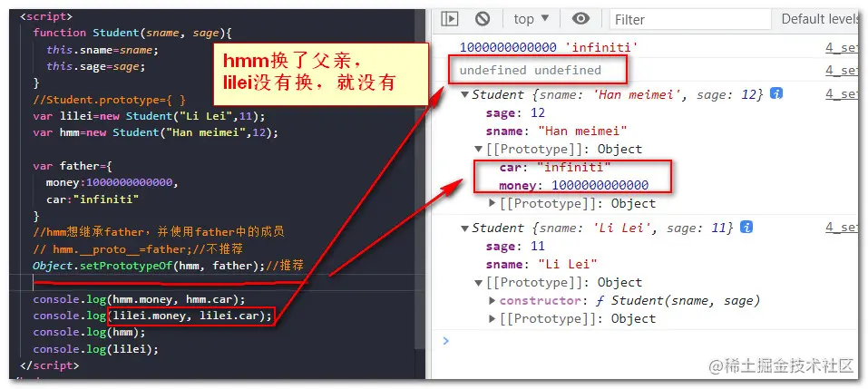Open source link for Li Lei object
The width and height of the screenshot is (868, 389).
[842, 228]
